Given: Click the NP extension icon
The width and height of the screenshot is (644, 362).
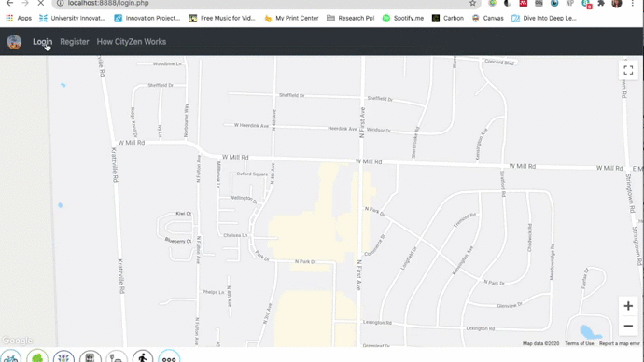Looking at the screenshot, I should (569, 4).
